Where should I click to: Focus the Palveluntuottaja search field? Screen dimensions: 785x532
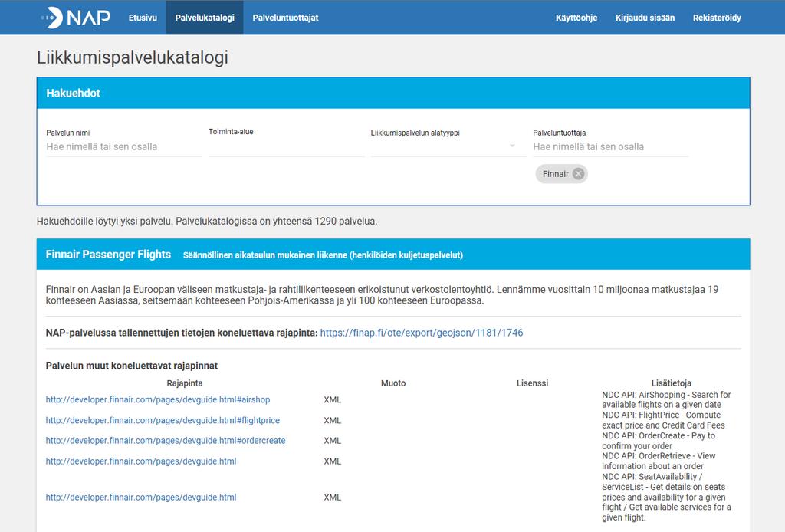point(611,146)
